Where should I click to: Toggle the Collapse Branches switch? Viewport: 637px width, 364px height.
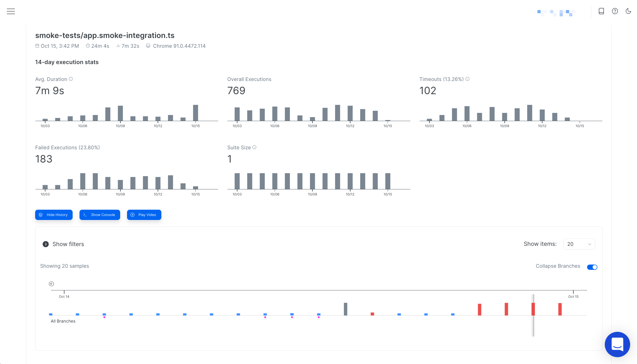point(592,267)
